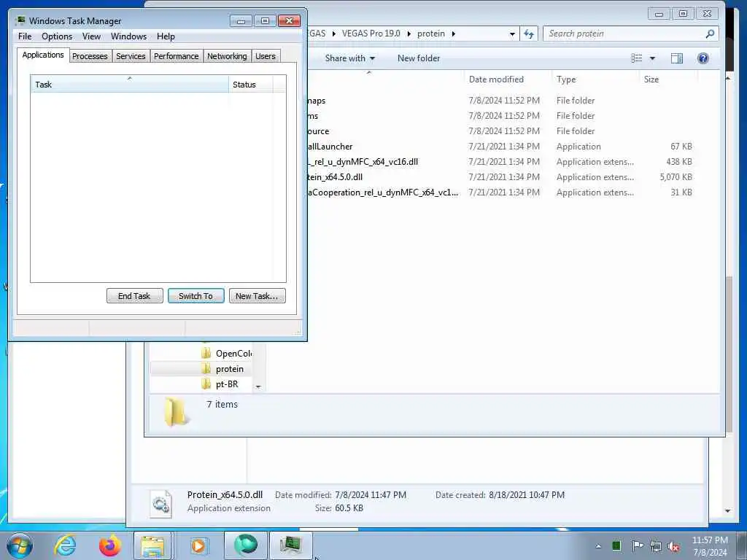747x560 pixels.
Task: Click the background Explorer window scroll down arrow
Action: pyautogui.click(x=727, y=511)
